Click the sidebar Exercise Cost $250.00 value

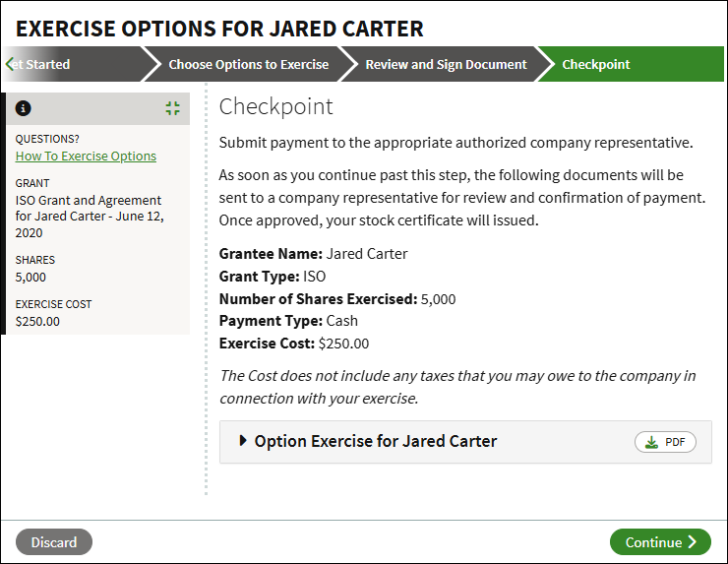pyautogui.click(x=37, y=321)
